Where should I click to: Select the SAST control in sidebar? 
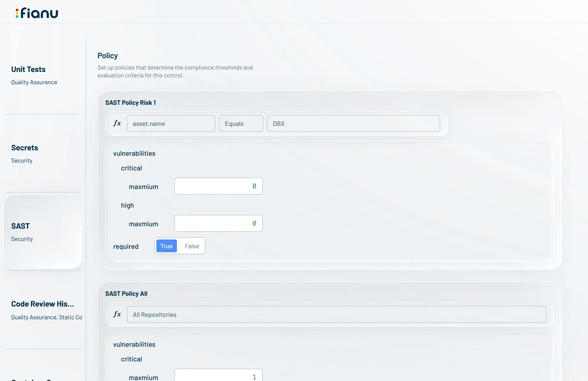tap(43, 232)
